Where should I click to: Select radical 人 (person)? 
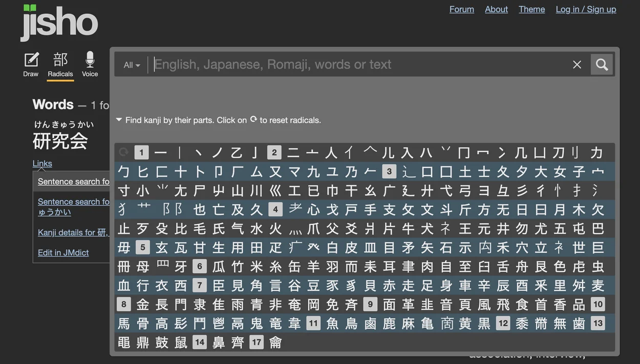click(331, 153)
